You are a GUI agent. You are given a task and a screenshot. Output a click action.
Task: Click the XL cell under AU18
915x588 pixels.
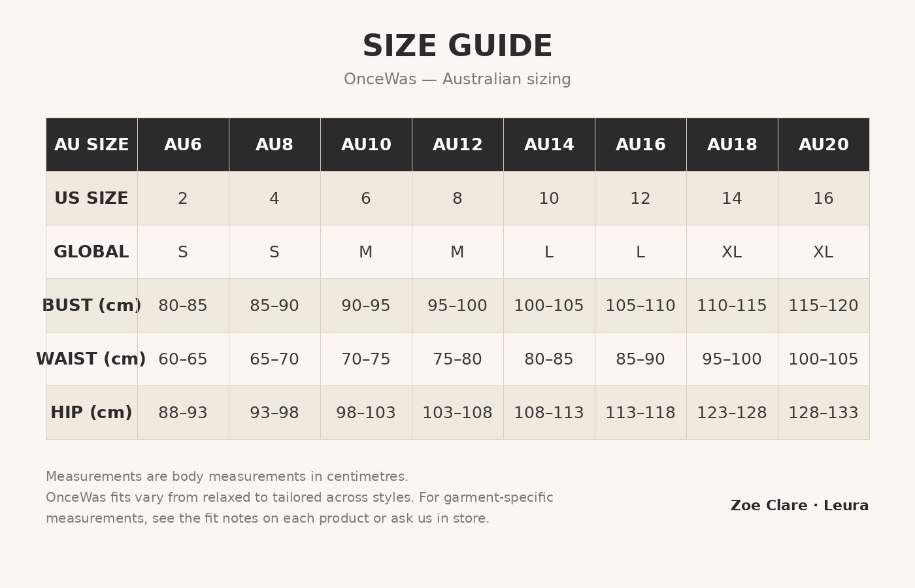pos(732,252)
